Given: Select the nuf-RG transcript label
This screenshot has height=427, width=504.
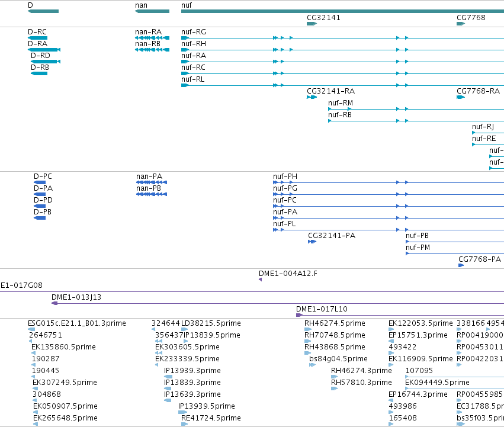Looking at the screenshot, I should pyautogui.click(x=194, y=32).
